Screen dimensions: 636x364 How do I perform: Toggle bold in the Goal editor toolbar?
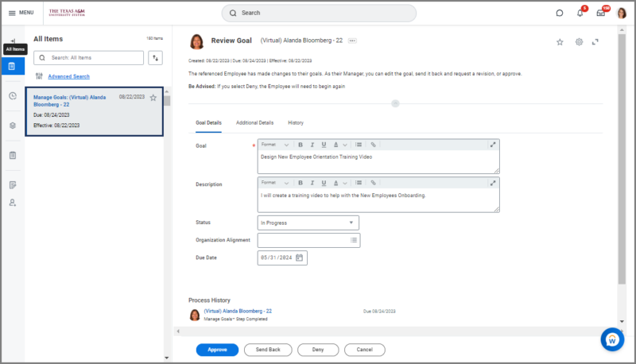301,145
